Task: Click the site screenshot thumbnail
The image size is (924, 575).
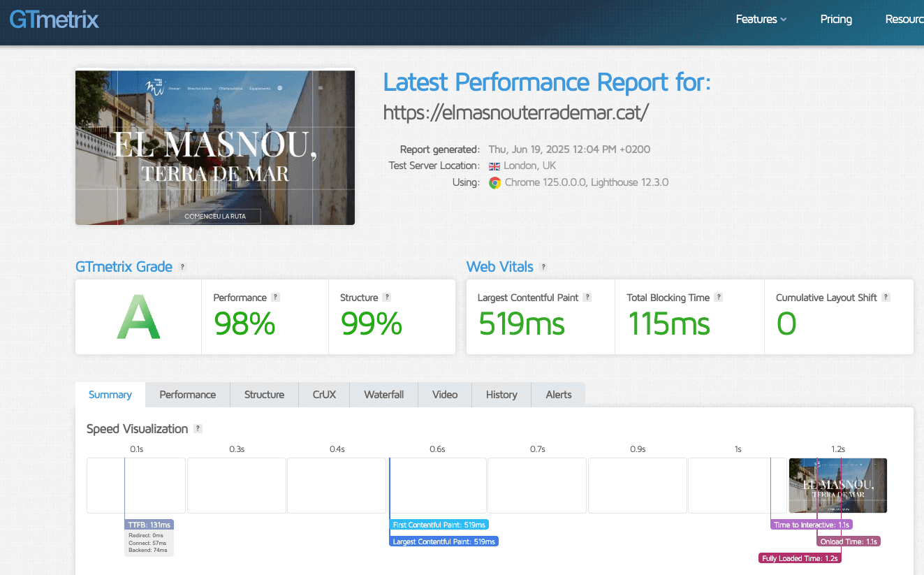Action: pos(215,147)
